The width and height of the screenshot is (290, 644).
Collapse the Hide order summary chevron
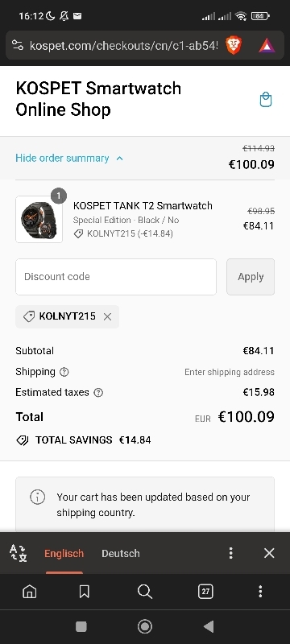tap(119, 158)
